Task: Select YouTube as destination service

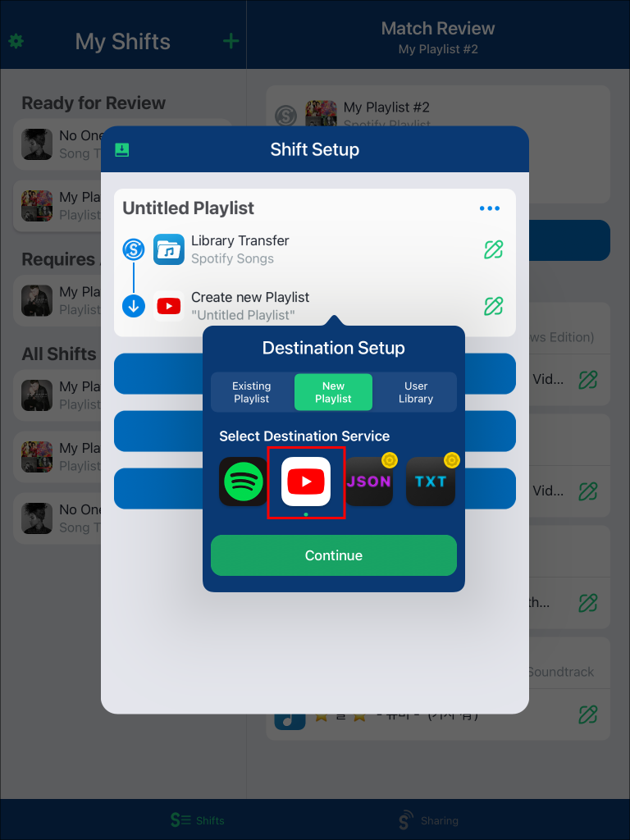Action: click(x=306, y=482)
